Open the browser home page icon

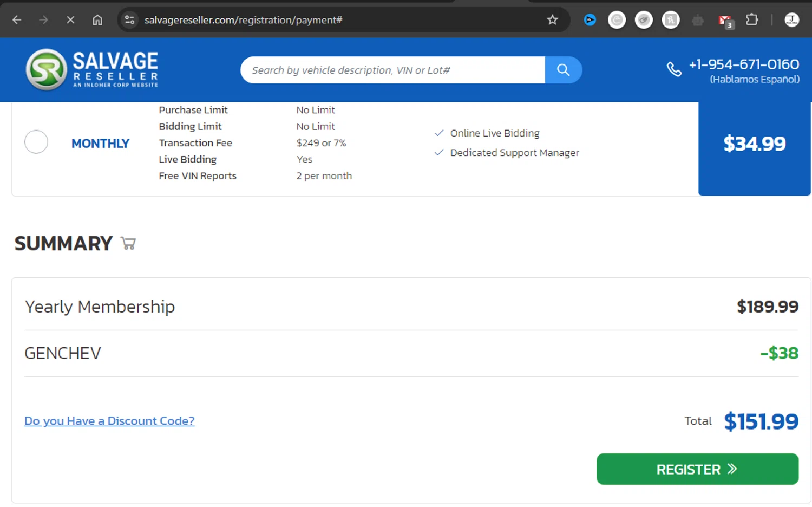click(97, 20)
